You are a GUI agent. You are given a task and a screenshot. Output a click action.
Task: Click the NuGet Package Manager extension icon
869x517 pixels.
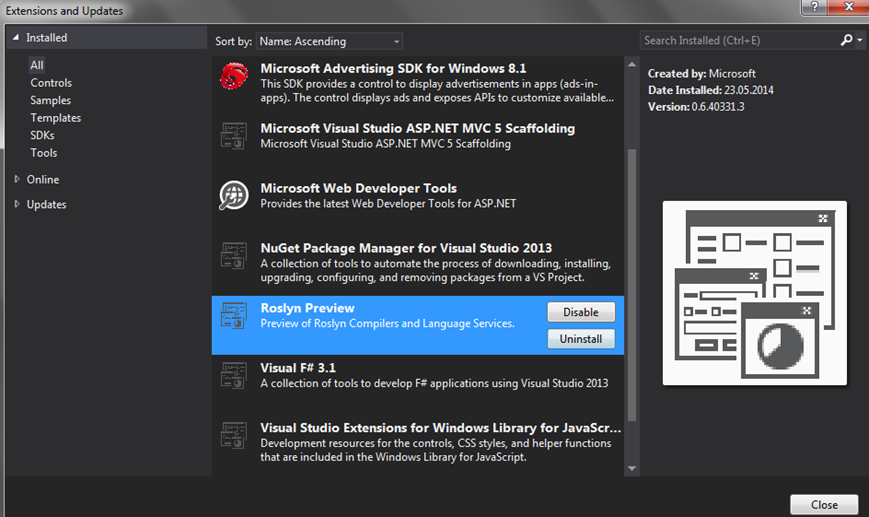234,255
